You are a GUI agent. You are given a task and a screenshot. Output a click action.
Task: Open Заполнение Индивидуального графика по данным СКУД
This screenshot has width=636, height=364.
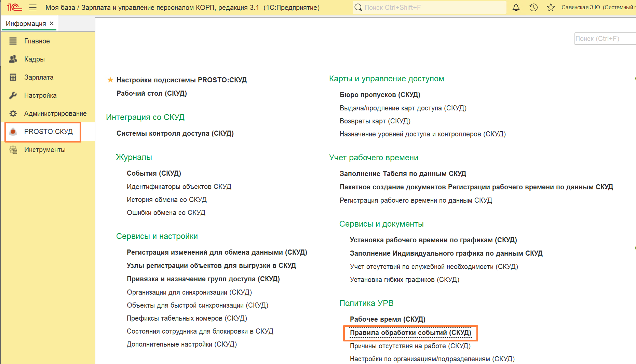(446, 253)
